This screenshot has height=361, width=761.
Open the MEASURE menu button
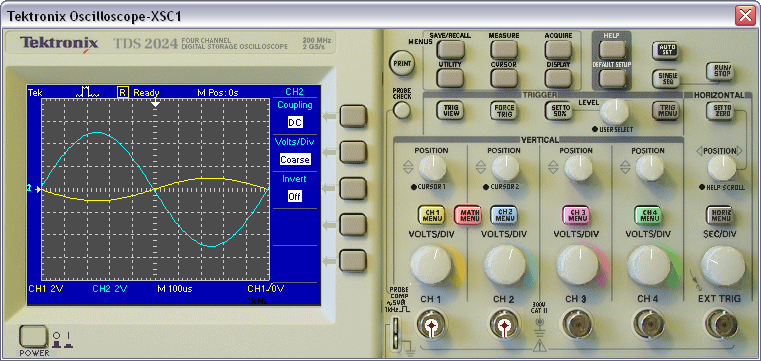pos(504,49)
